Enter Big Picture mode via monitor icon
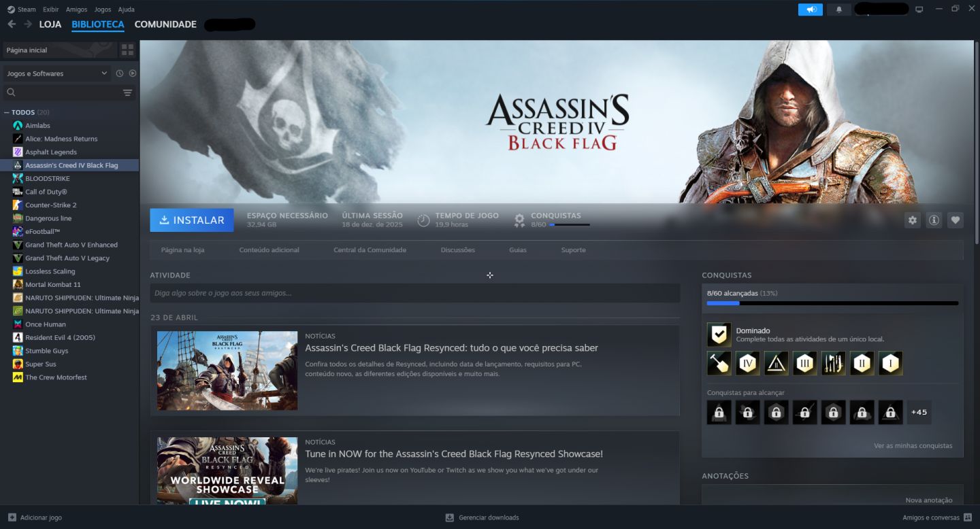This screenshot has width=980, height=529. [919, 10]
